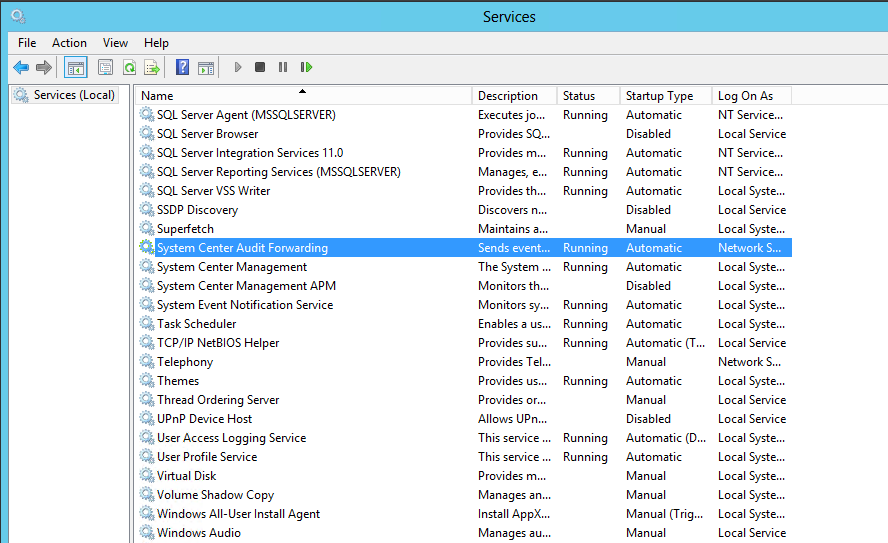Sort by the Status column header
Screen dimensions: 888x543
(x=588, y=96)
